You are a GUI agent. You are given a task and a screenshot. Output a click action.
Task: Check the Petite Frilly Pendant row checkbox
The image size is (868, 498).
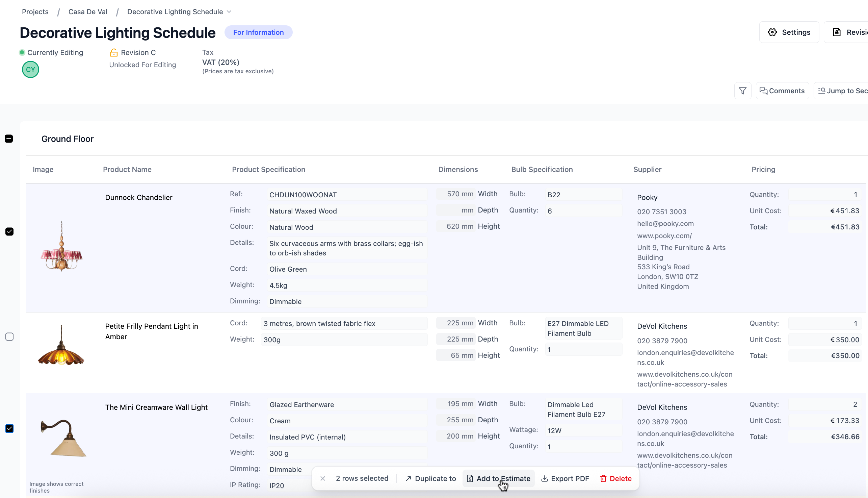9,337
